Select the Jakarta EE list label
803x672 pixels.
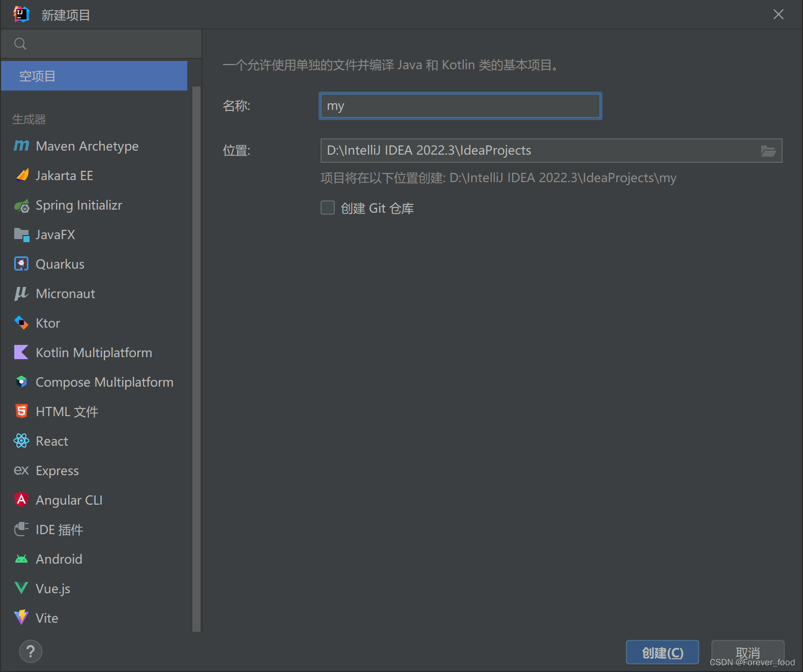tap(64, 176)
